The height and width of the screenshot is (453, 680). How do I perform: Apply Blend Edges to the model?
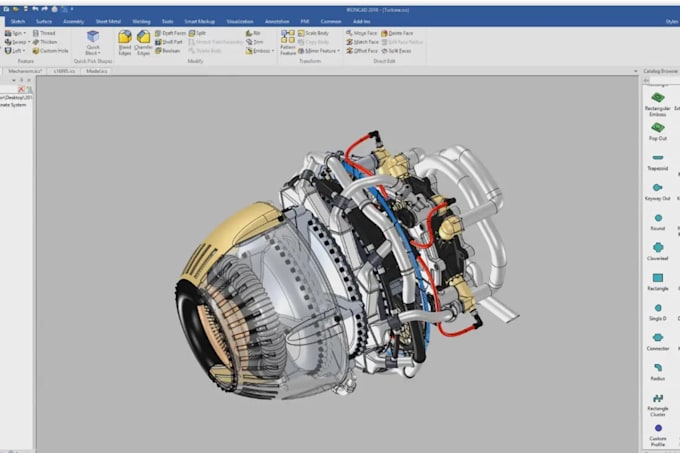click(x=125, y=43)
